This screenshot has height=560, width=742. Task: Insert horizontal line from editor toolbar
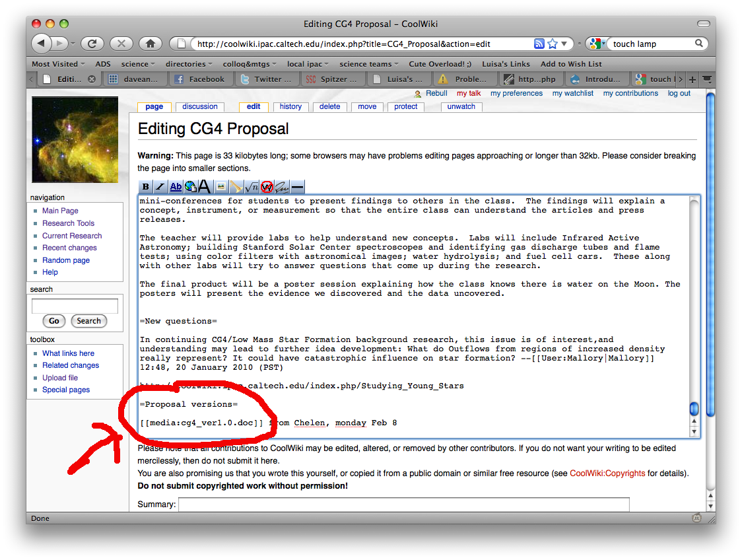297,187
